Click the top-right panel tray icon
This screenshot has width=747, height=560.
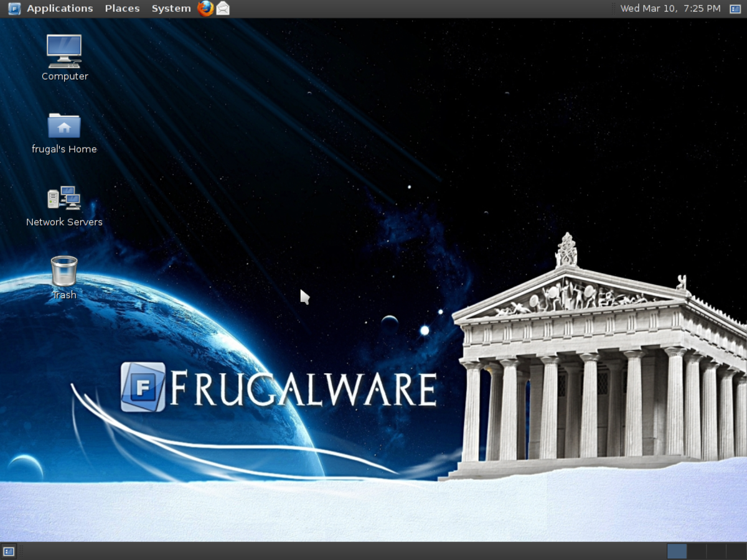(x=735, y=9)
